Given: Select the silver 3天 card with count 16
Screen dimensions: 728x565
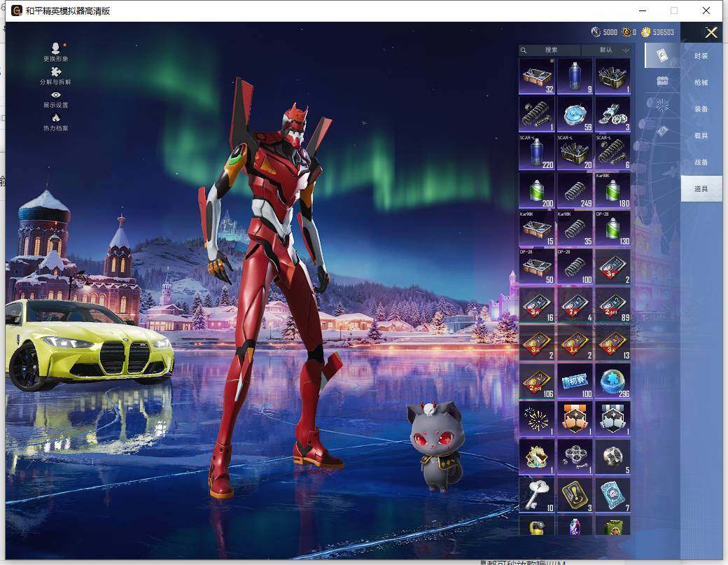Looking at the screenshot, I should (537, 305).
